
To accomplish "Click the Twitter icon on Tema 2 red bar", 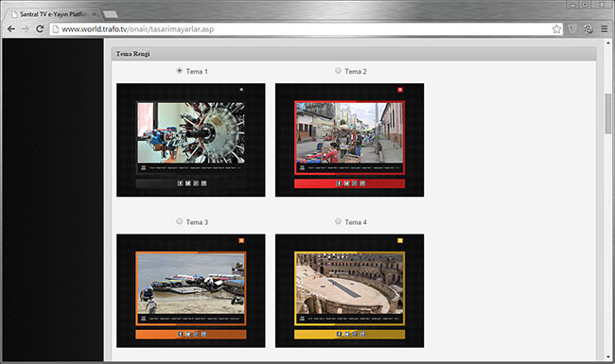I will 346,183.
